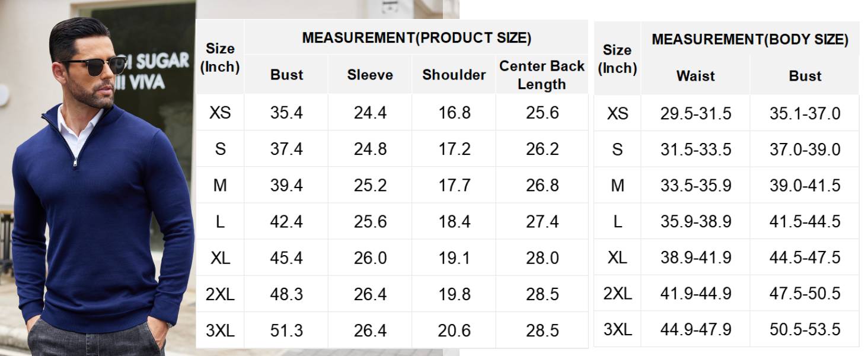Click the Sleeve column header
Viewport: 868px width, 356px height.
(370, 75)
